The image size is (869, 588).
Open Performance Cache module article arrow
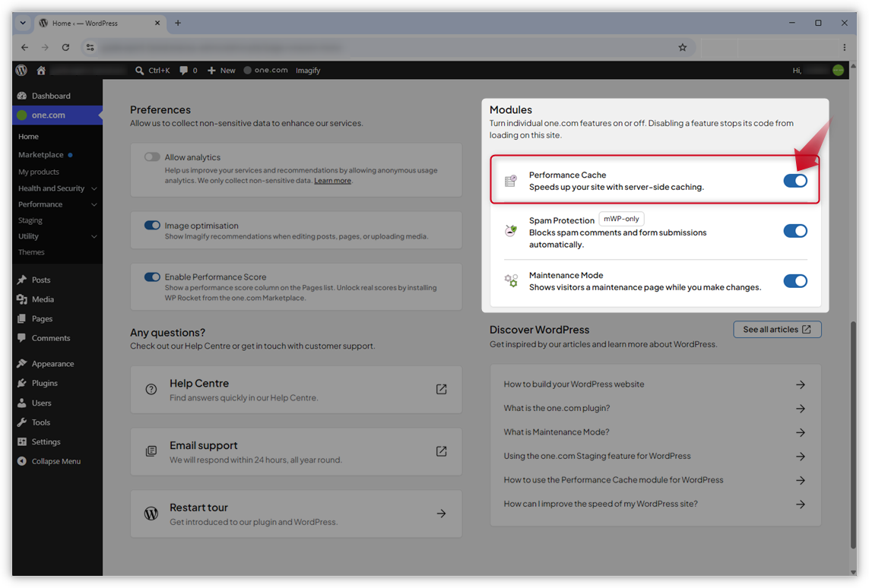(801, 480)
